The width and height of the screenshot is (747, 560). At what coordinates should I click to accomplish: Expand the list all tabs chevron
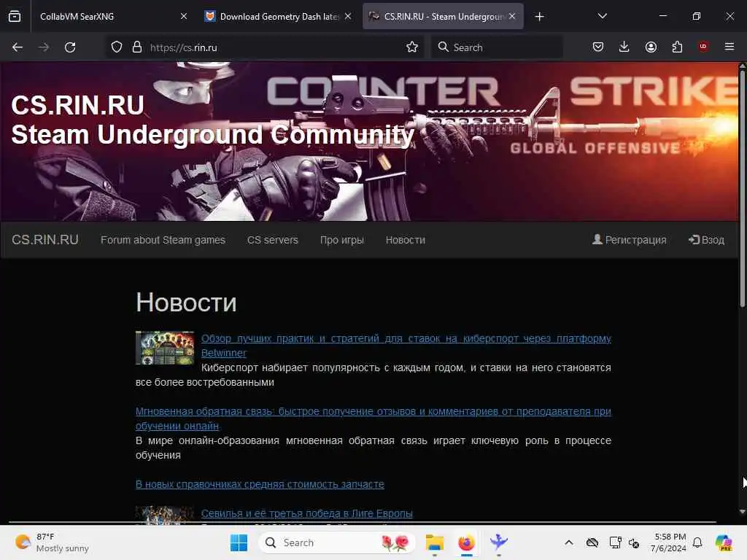pyautogui.click(x=602, y=16)
